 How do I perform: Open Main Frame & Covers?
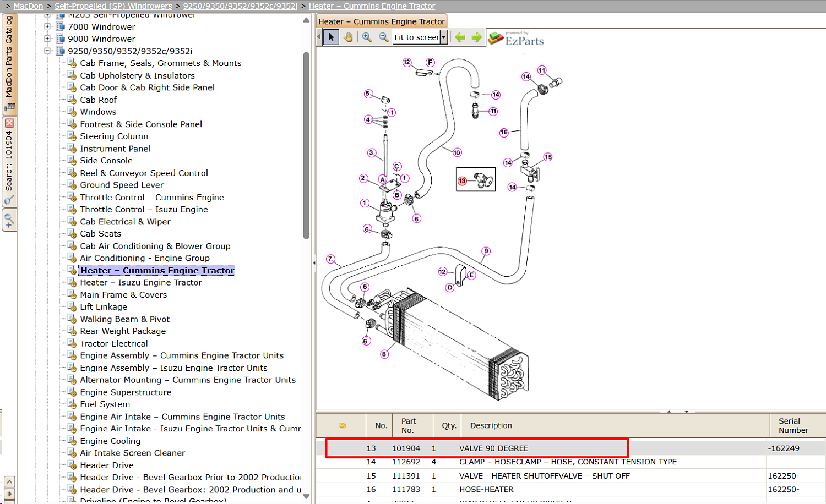[123, 295]
